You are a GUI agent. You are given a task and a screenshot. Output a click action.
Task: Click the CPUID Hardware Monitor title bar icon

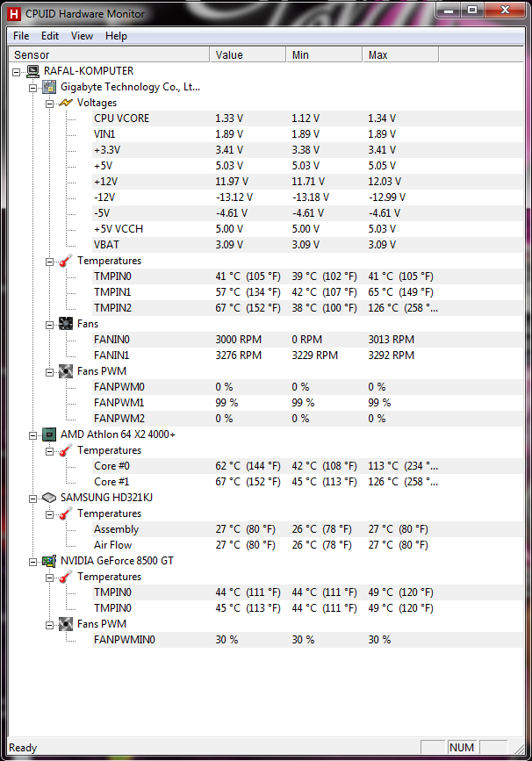coord(14,14)
